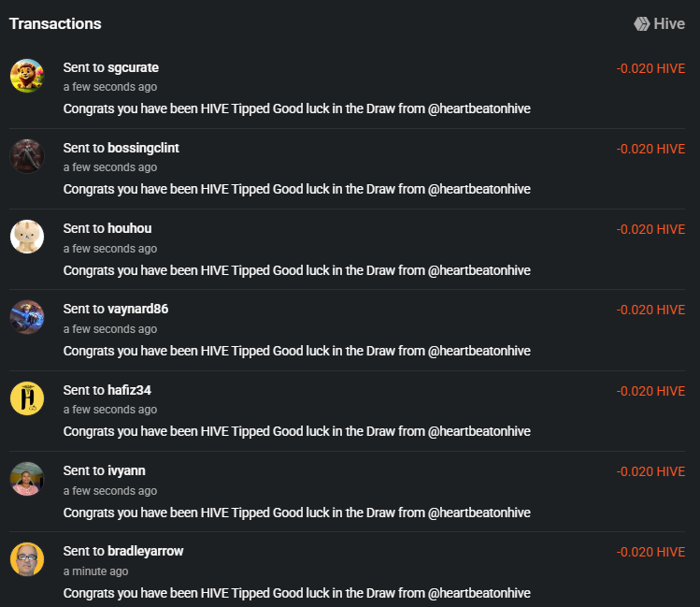Click the 'a minute ago' timestamp
Viewport: 700px width, 607px height.
click(x=95, y=571)
